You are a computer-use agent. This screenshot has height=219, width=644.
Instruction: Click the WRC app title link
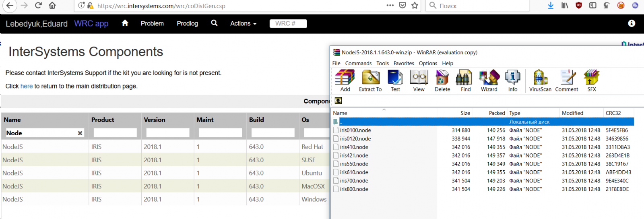coord(91,23)
